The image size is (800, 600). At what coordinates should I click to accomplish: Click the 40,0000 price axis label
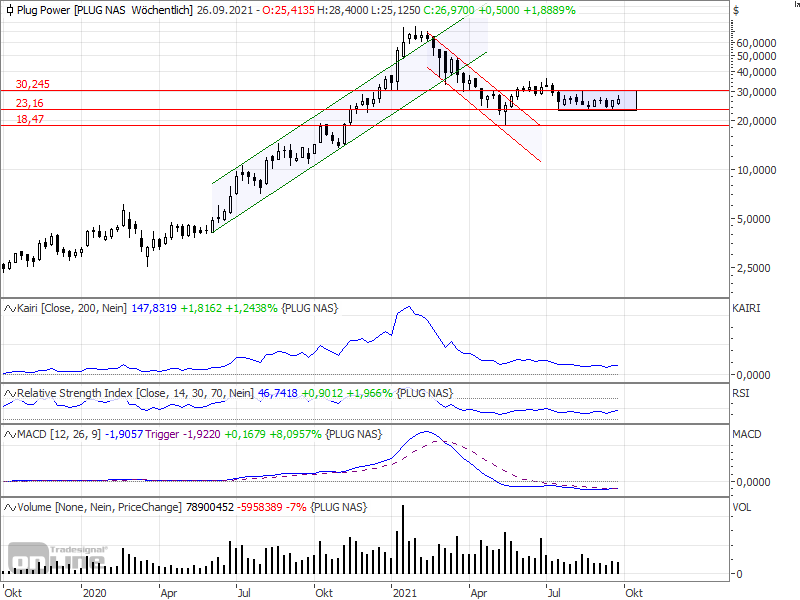point(757,72)
